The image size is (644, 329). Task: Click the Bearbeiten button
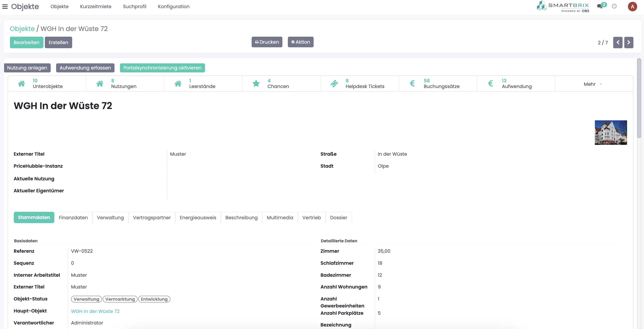pos(26,43)
